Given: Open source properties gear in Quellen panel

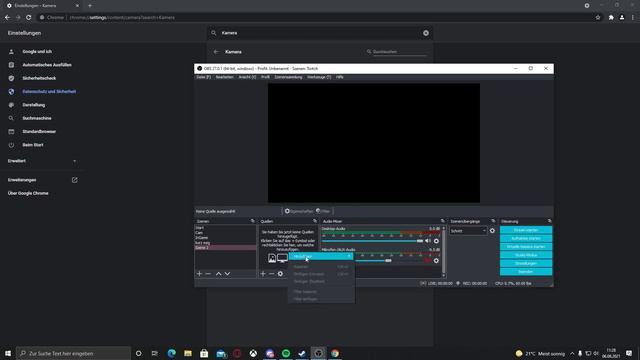Looking at the screenshot, I should point(280,273).
